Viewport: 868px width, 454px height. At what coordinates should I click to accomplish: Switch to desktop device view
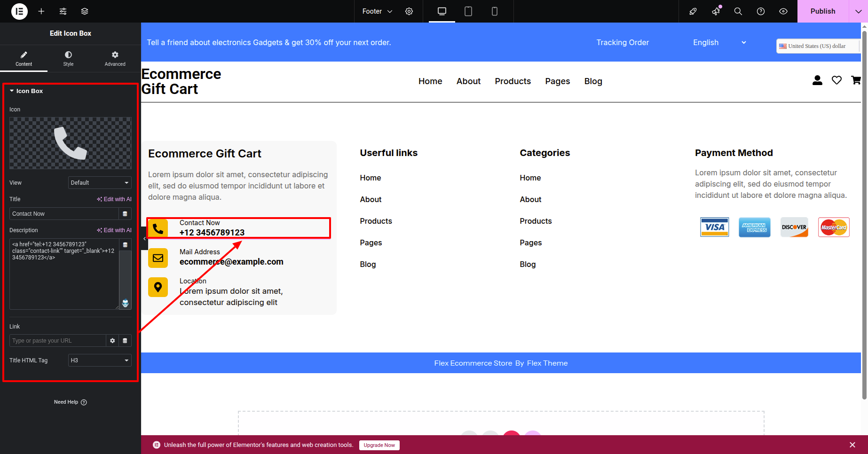442,11
